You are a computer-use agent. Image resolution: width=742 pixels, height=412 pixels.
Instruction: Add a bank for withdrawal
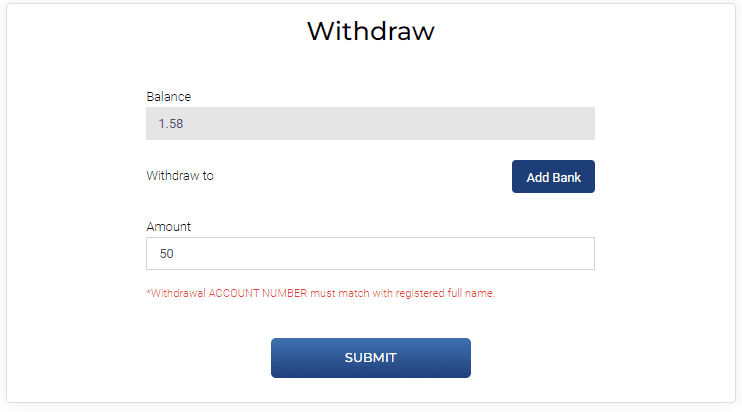pos(553,176)
